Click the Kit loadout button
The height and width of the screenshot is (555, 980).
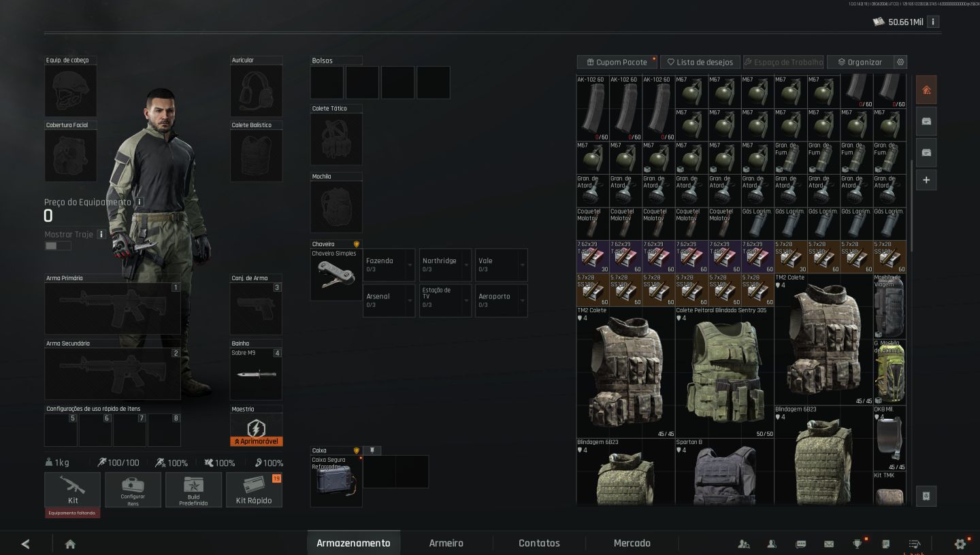click(72, 490)
